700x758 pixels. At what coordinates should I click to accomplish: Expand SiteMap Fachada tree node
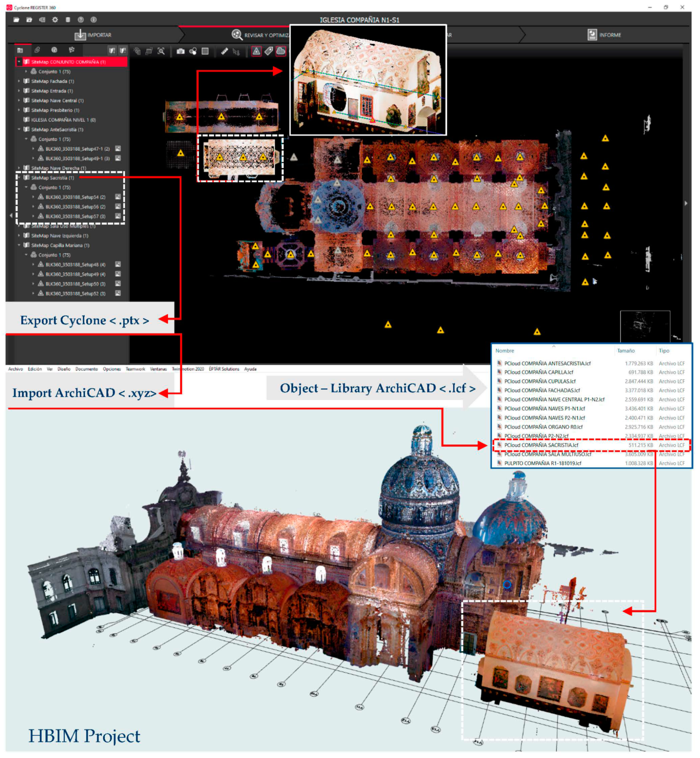point(19,81)
